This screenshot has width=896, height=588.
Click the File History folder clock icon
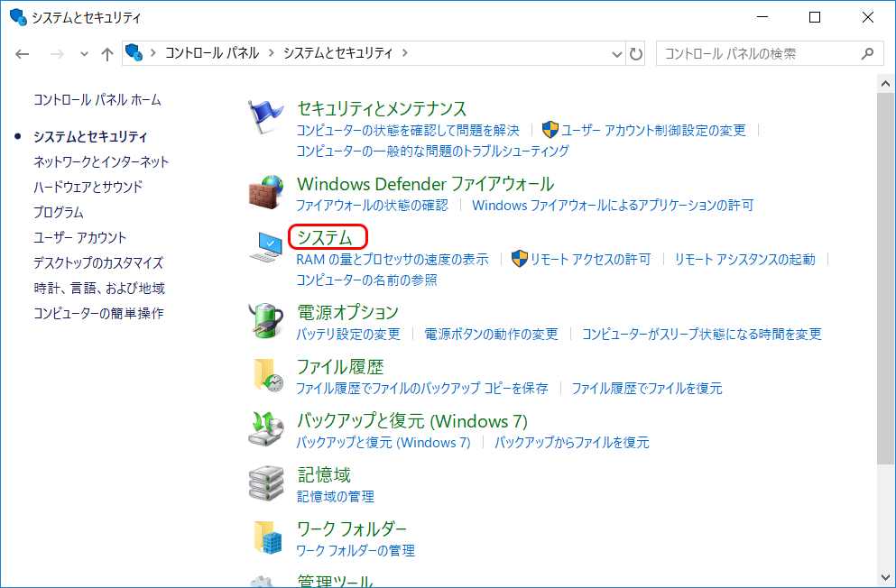[268, 375]
